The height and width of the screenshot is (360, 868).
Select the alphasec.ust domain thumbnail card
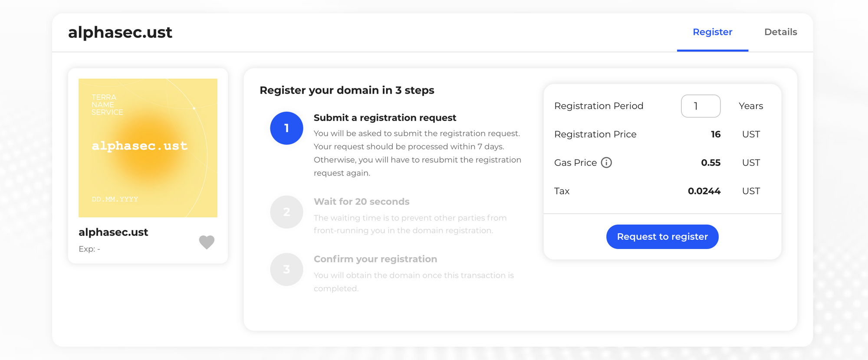tap(148, 164)
